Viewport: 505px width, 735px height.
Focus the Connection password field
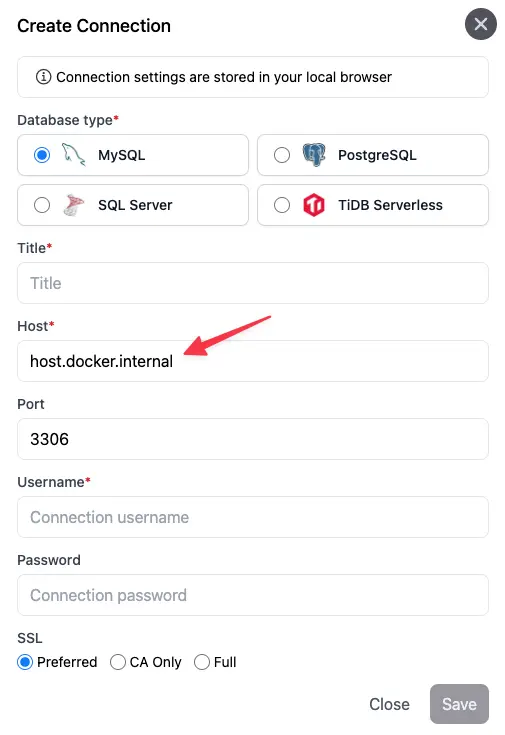pos(253,595)
